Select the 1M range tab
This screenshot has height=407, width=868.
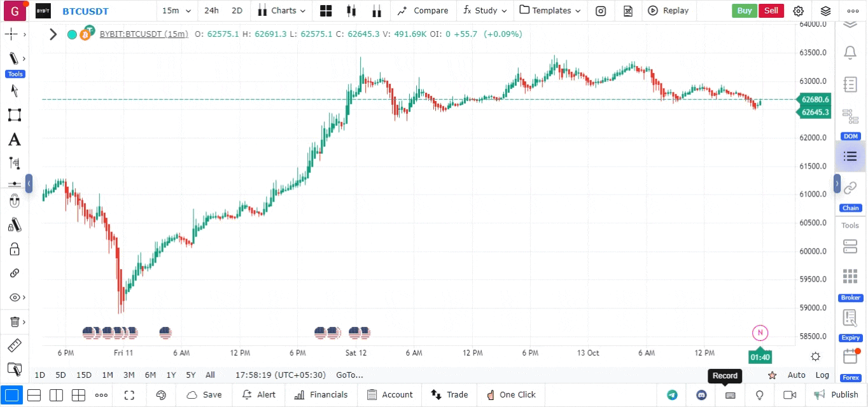coord(108,375)
